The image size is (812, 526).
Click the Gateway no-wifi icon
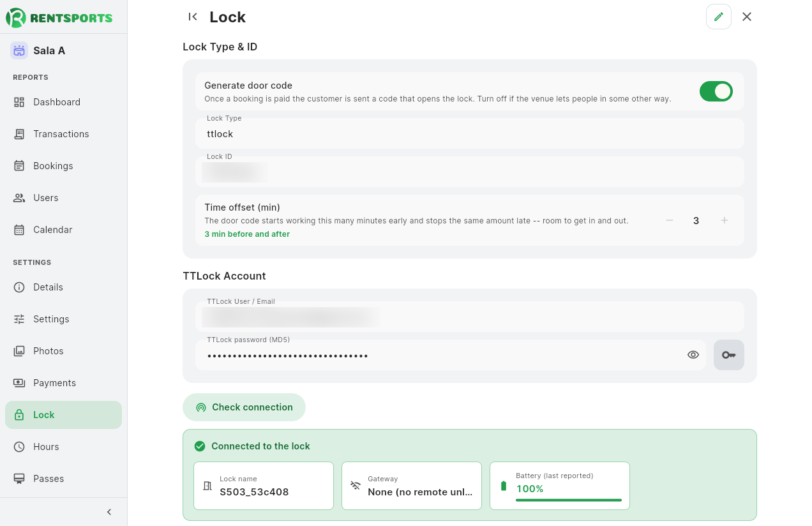pyautogui.click(x=356, y=486)
